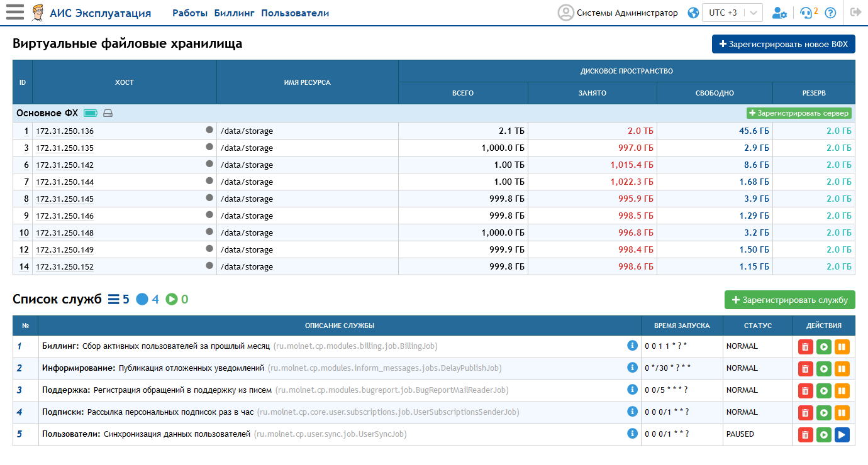The image size is (868, 465).
Task: Click the logout icon in header
Action: (855, 12)
